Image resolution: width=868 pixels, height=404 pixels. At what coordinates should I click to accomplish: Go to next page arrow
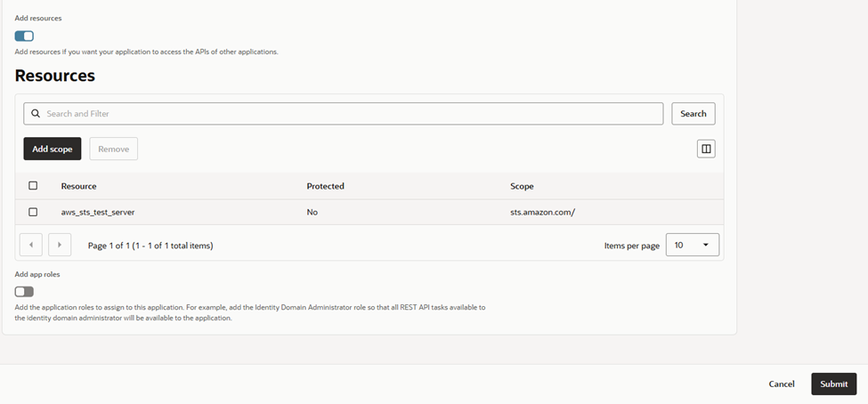point(60,245)
